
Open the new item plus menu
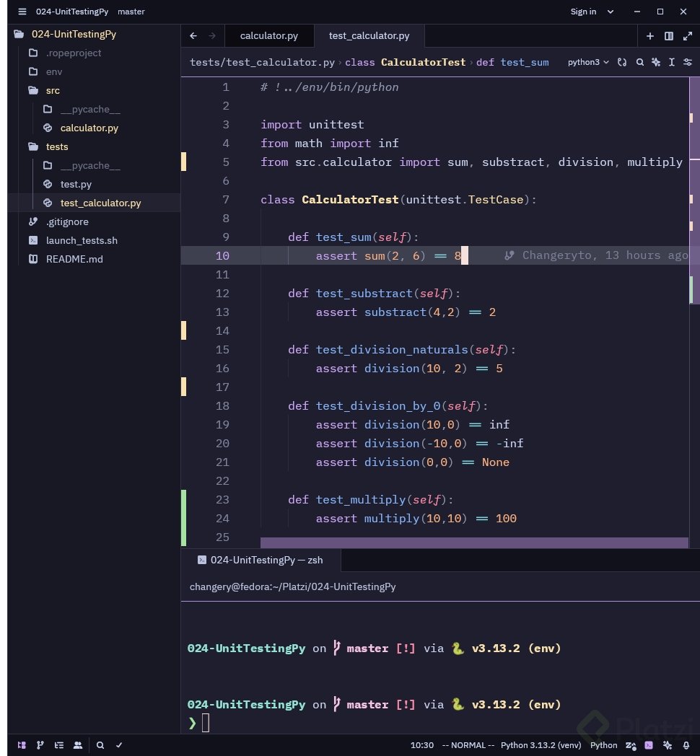(x=649, y=36)
